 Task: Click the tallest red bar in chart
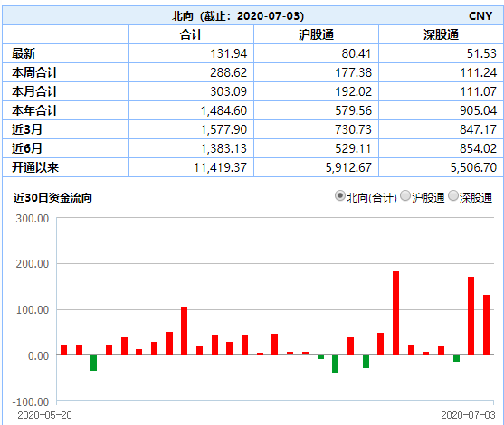[x=396, y=313]
